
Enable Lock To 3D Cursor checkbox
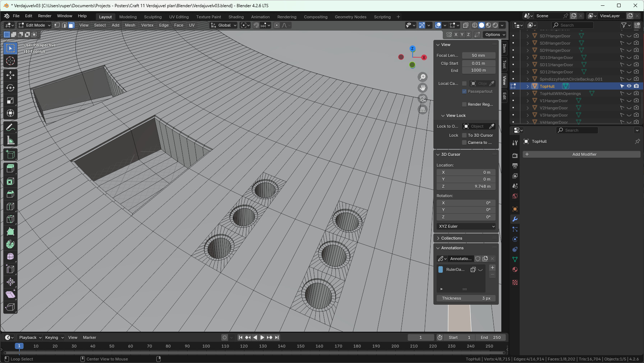point(464,135)
